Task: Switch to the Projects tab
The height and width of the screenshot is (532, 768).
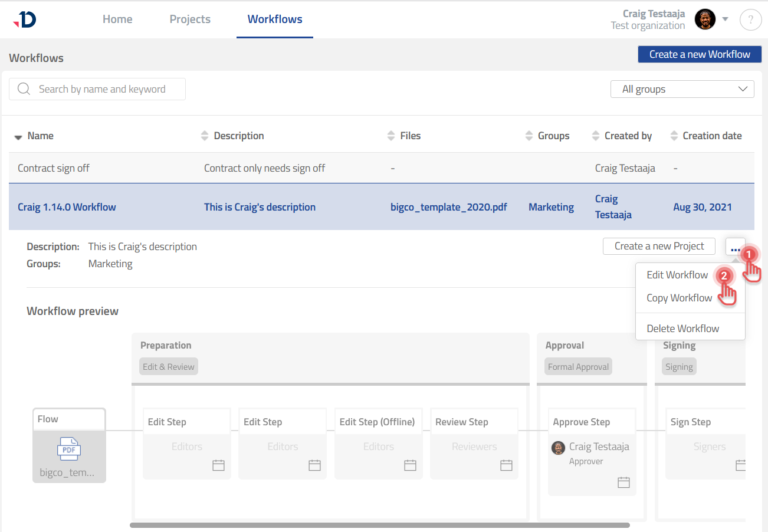Action: (190, 19)
